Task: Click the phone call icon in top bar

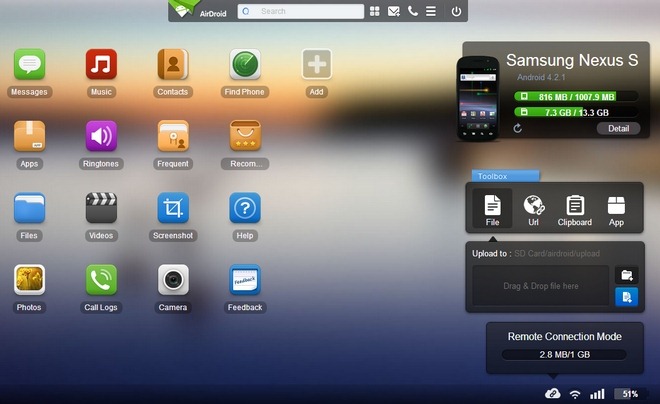Action: point(413,11)
